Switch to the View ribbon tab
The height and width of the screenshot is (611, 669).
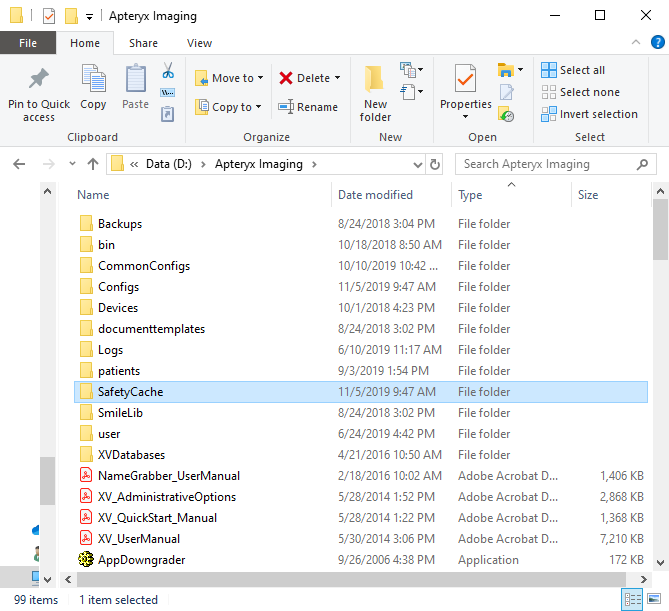pos(199,43)
